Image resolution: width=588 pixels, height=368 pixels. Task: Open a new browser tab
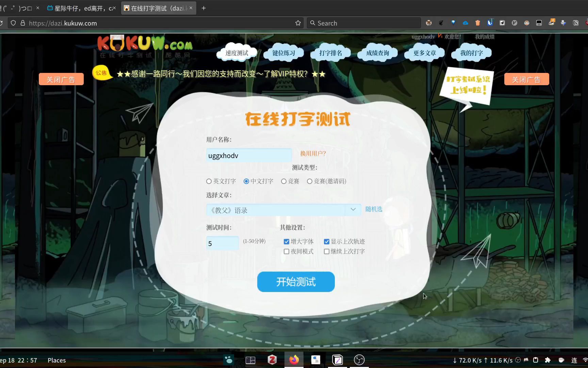coord(203,8)
